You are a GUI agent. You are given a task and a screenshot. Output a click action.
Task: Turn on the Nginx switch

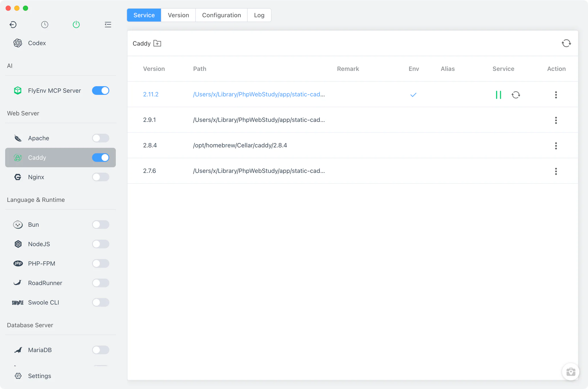pyautogui.click(x=100, y=177)
